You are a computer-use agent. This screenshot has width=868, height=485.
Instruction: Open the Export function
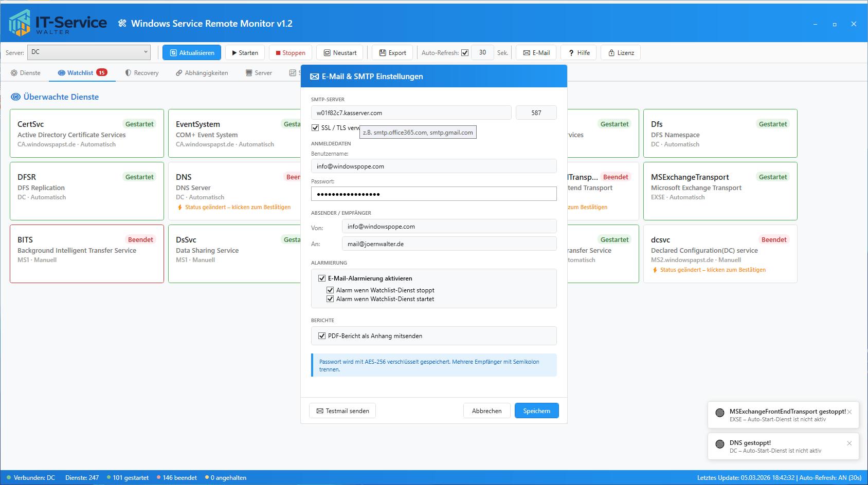pyautogui.click(x=392, y=53)
